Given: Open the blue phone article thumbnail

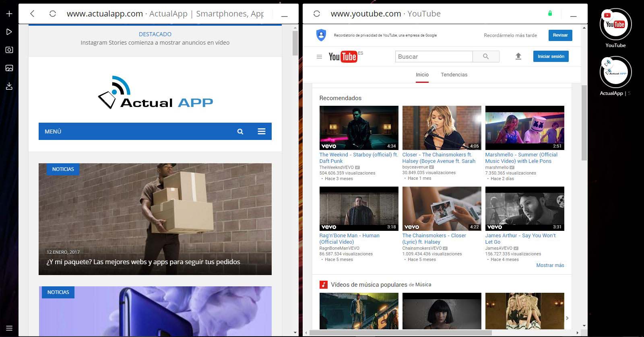Looking at the screenshot, I should pyautogui.click(x=155, y=311).
